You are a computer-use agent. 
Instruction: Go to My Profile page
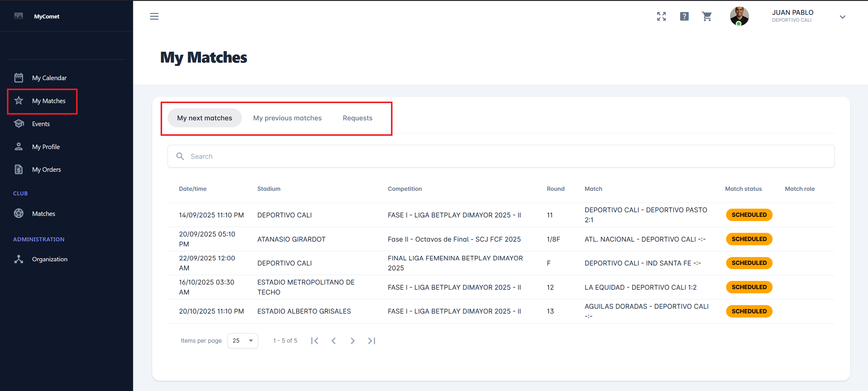tap(46, 147)
